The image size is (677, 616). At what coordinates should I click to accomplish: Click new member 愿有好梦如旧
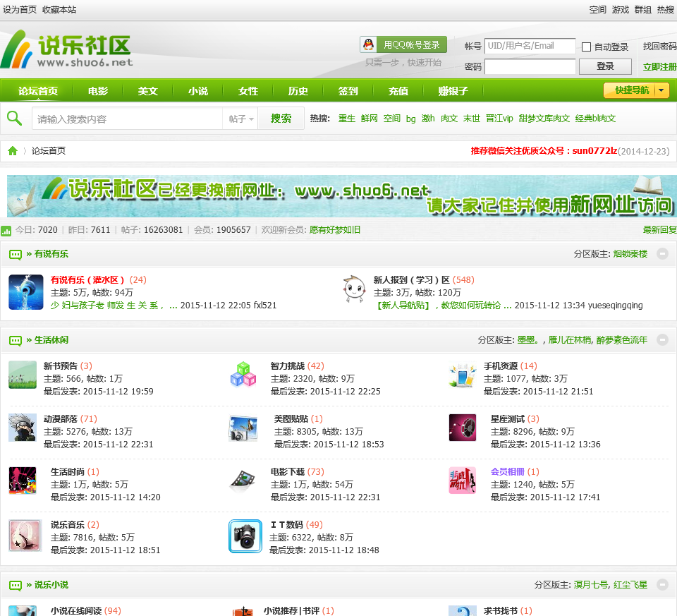[x=335, y=230]
